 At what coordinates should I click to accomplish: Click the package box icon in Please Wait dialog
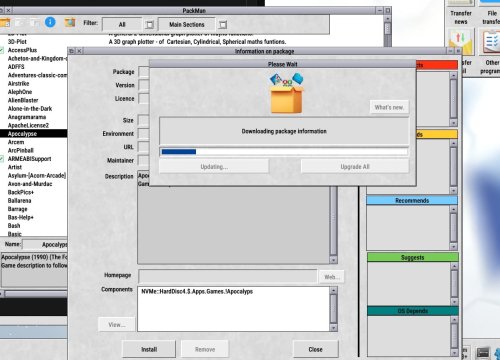pyautogui.click(x=286, y=93)
